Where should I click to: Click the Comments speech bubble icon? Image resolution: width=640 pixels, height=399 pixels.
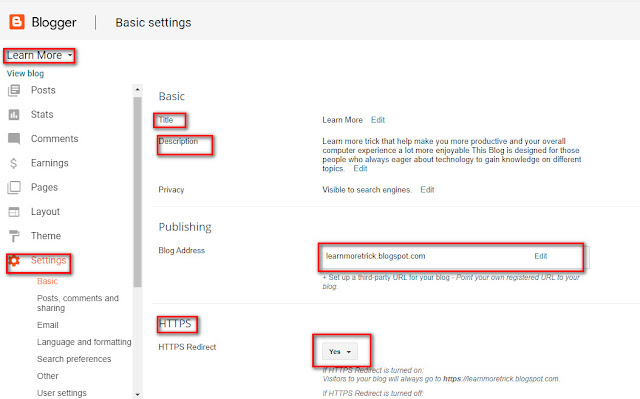point(14,139)
